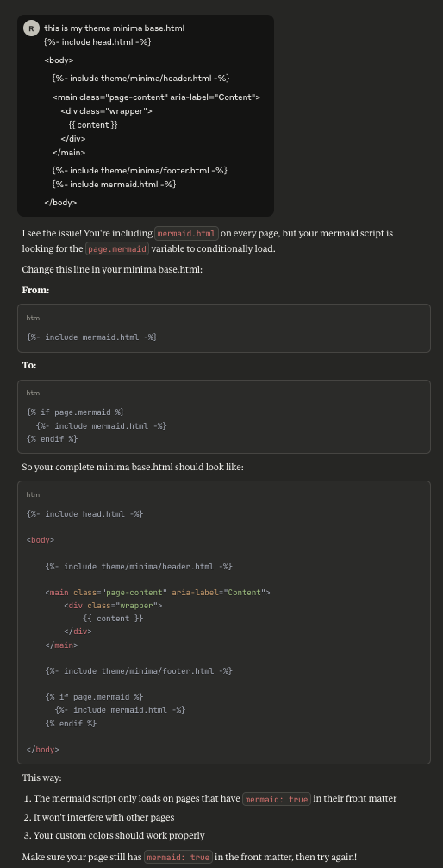The height and width of the screenshot is (868, 443).
Task: Click 'So your complete minima base.html should look like:'
Action: 133,467
